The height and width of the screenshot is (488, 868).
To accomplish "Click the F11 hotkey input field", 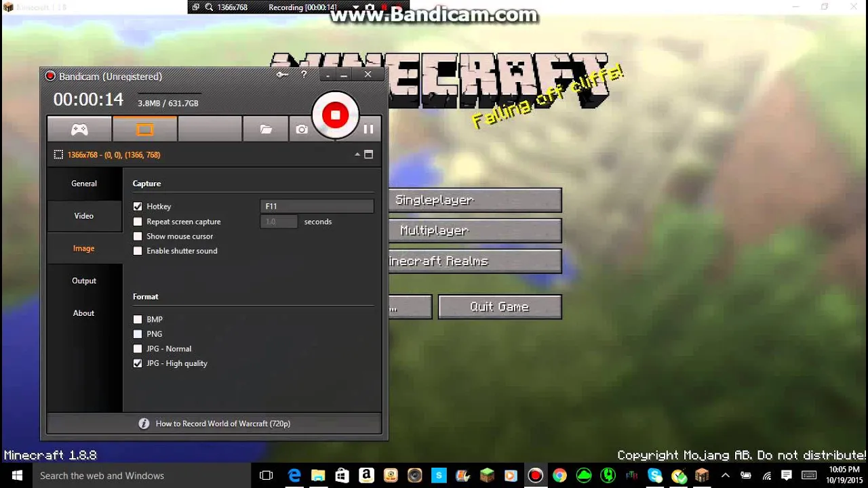I will pos(317,206).
